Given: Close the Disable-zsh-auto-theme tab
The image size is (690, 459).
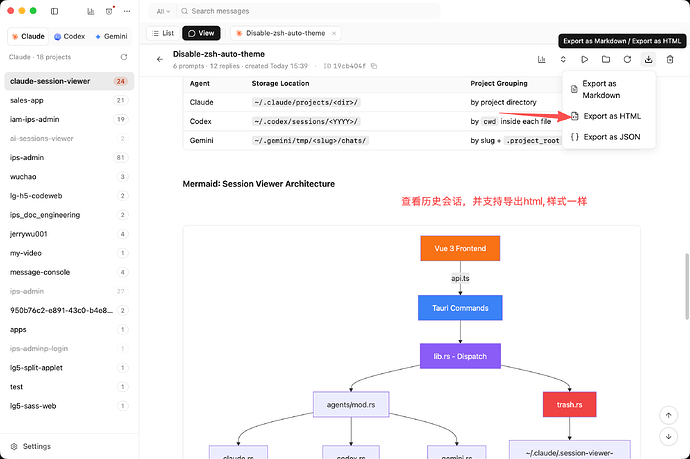Looking at the screenshot, I should click(334, 33).
